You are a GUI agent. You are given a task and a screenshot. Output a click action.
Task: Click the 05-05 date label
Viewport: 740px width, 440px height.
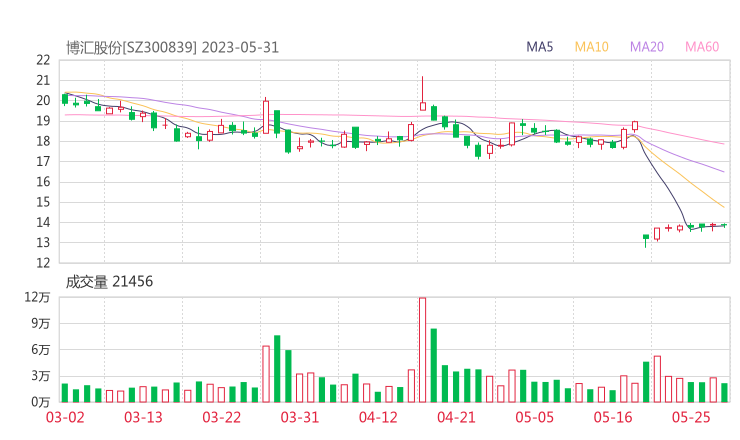coord(535,417)
